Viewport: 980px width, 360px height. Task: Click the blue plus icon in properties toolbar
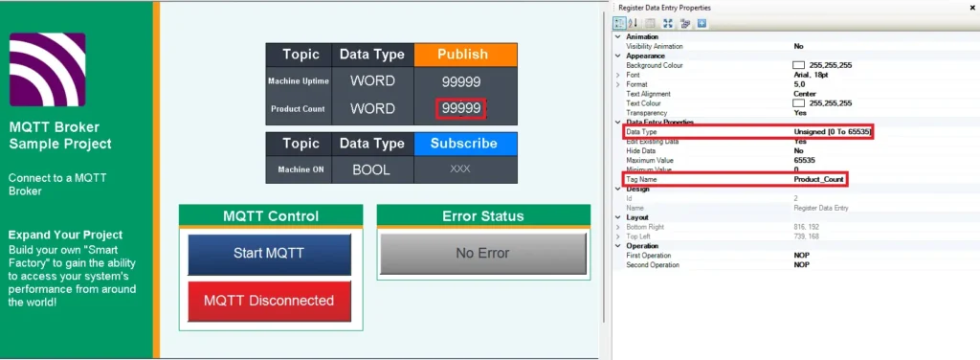tap(702, 24)
